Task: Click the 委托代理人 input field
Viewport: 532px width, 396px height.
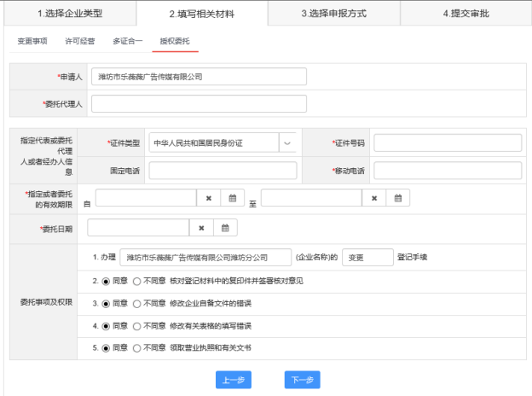Action: [x=199, y=104]
